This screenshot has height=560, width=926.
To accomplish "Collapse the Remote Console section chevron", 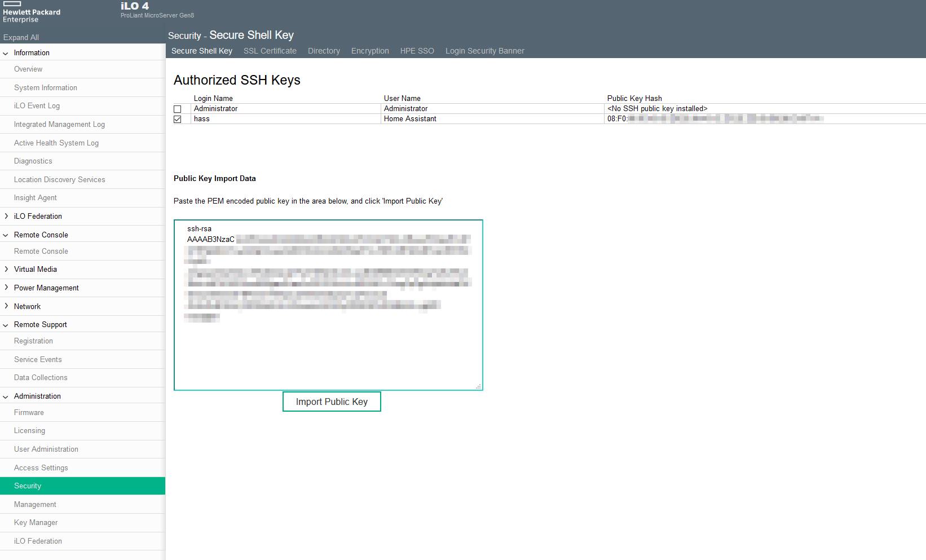I will [x=6, y=235].
